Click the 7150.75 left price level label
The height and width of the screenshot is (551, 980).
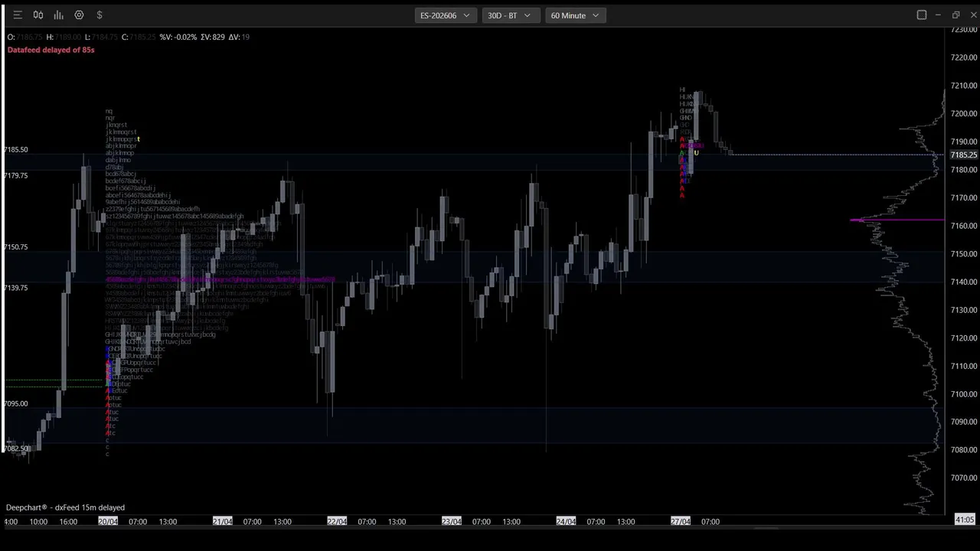[x=15, y=247]
